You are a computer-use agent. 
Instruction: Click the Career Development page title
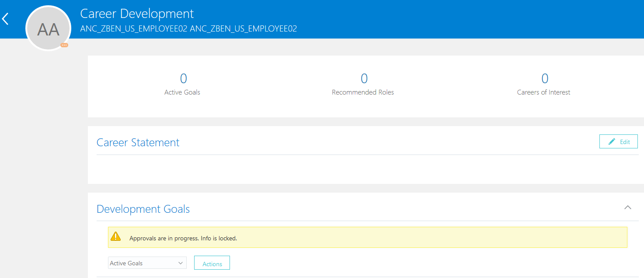click(x=137, y=14)
